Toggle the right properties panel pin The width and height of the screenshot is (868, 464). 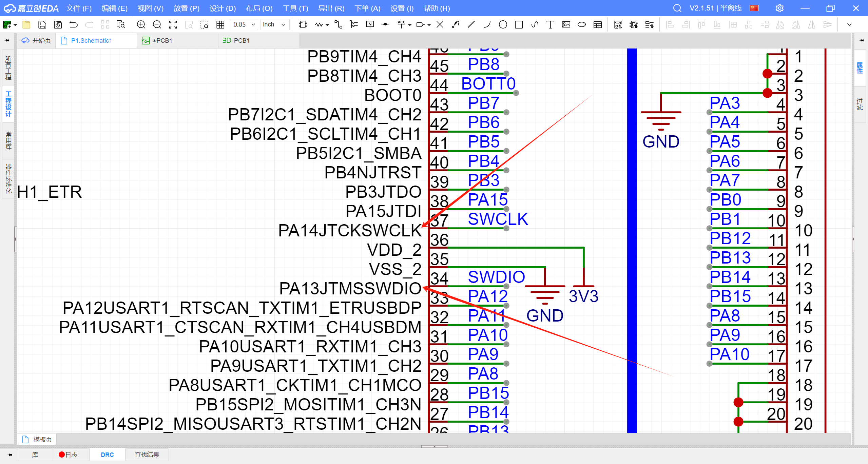pos(862,40)
